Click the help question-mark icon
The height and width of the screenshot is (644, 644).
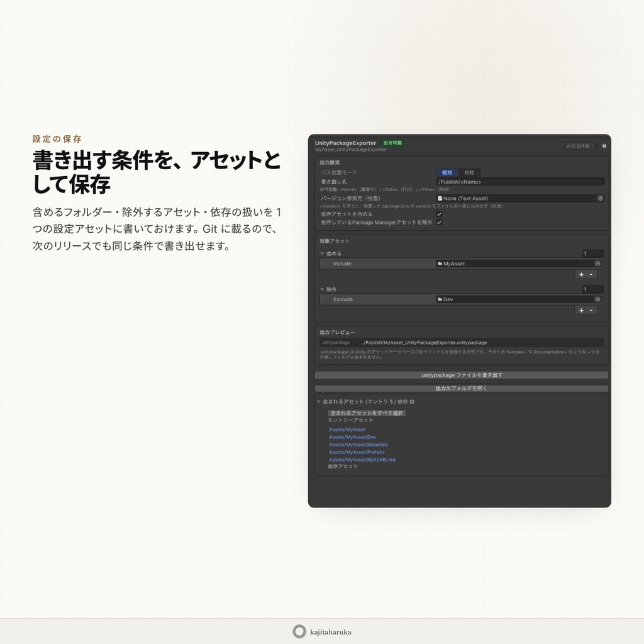[x=604, y=146]
